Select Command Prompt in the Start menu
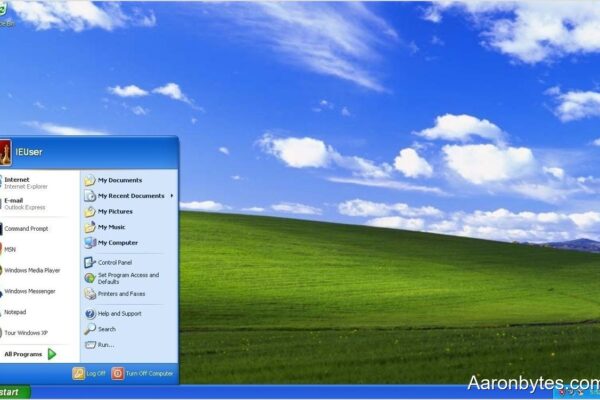 click(25, 228)
